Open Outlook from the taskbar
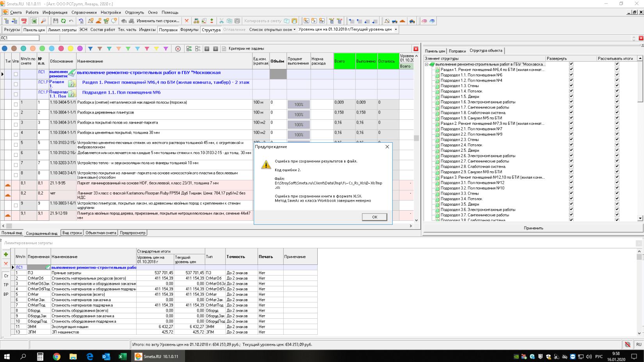Viewport: 644px width, 362px height. tap(106, 356)
